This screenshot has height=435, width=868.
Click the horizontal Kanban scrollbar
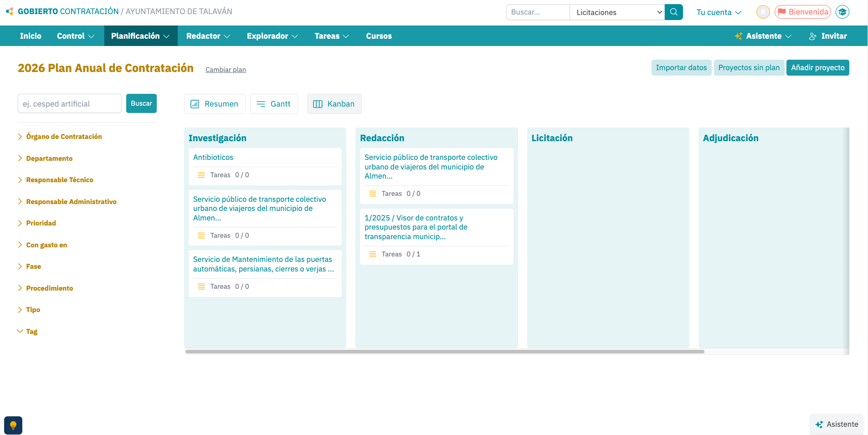pyautogui.click(x=445, y=352)
